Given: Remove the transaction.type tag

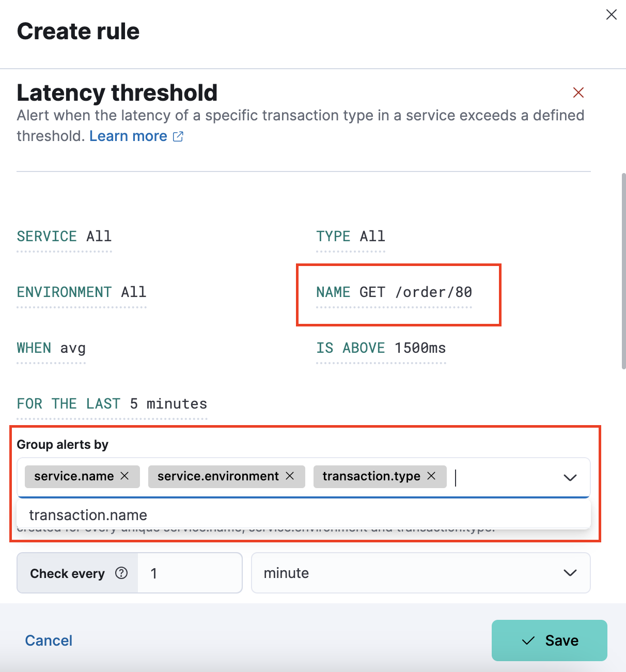Looking at the screenshot, I should (x=431, y=476).
